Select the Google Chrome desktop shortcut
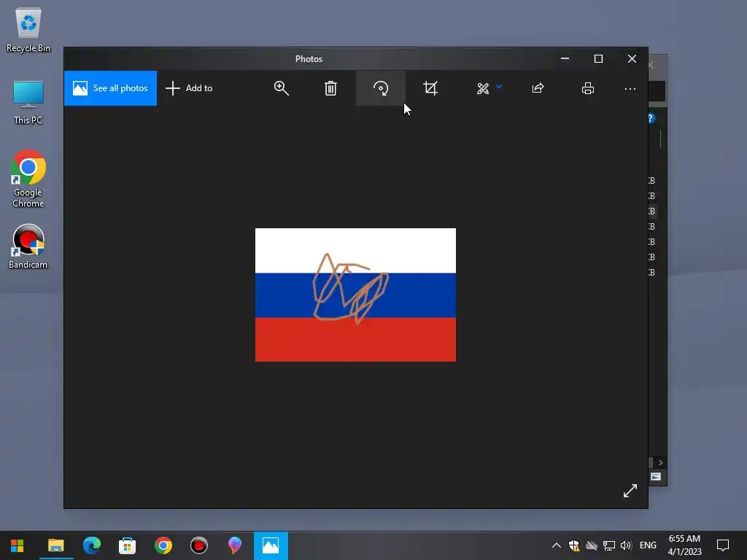The height and width of the screenshot is (560, 747). [28, 179]
